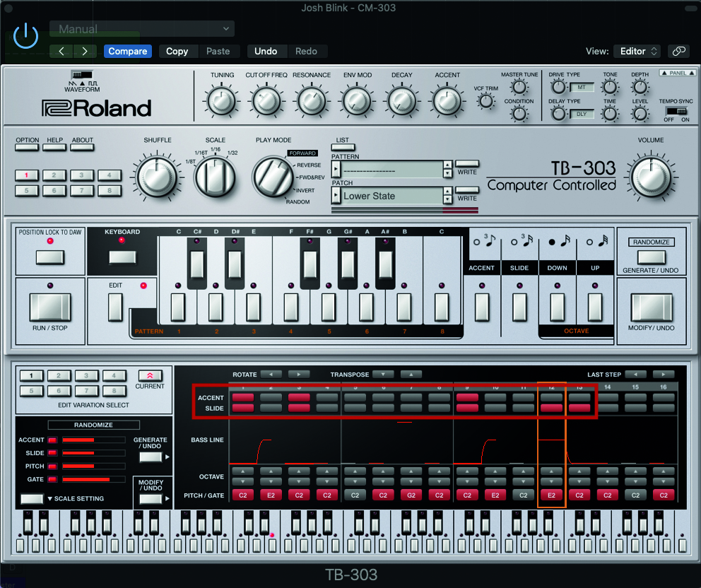The width and height of the screenshot is (701, 588).
Task: Click the Compare button
Action: click(127, 51)
